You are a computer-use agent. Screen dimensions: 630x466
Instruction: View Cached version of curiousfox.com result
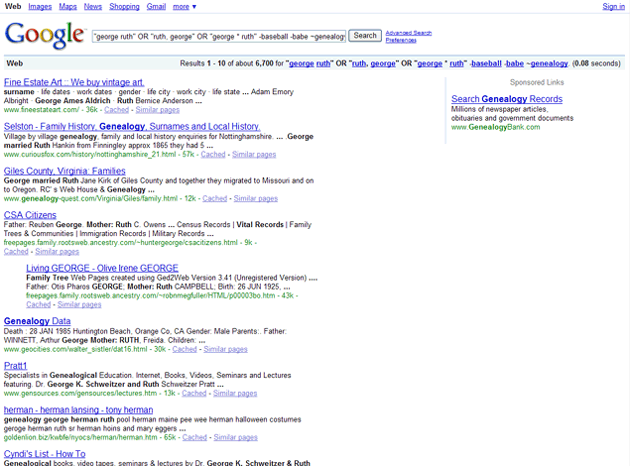(x=213, y=154)
